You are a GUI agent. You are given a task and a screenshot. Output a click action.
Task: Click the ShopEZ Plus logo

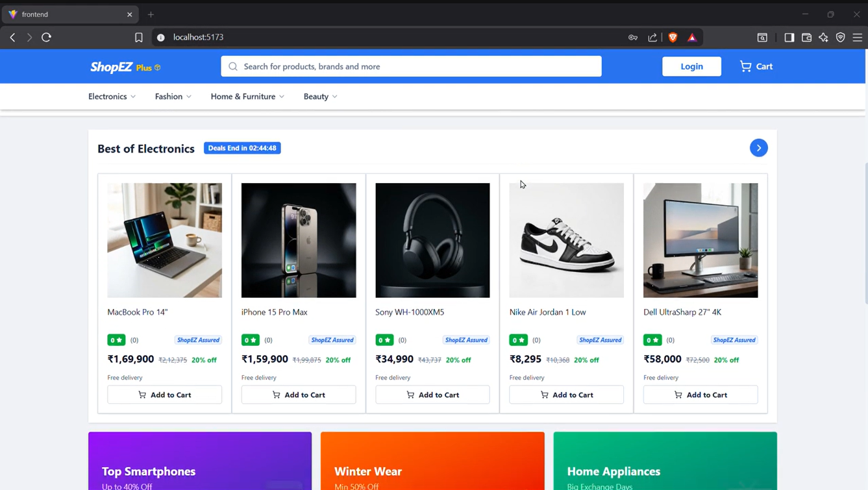[125, 67]
